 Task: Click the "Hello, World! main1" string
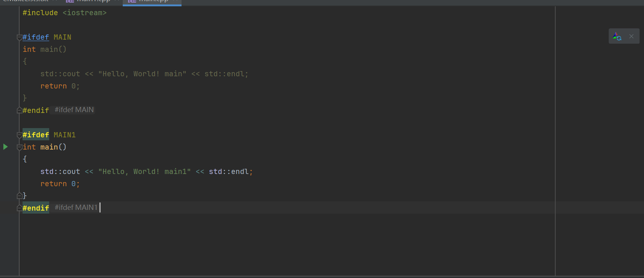click(144, 172)
